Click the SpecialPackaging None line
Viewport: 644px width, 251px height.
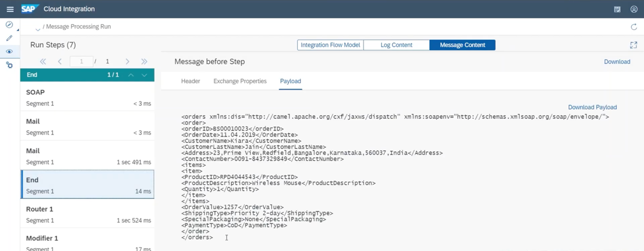point(254,219)
